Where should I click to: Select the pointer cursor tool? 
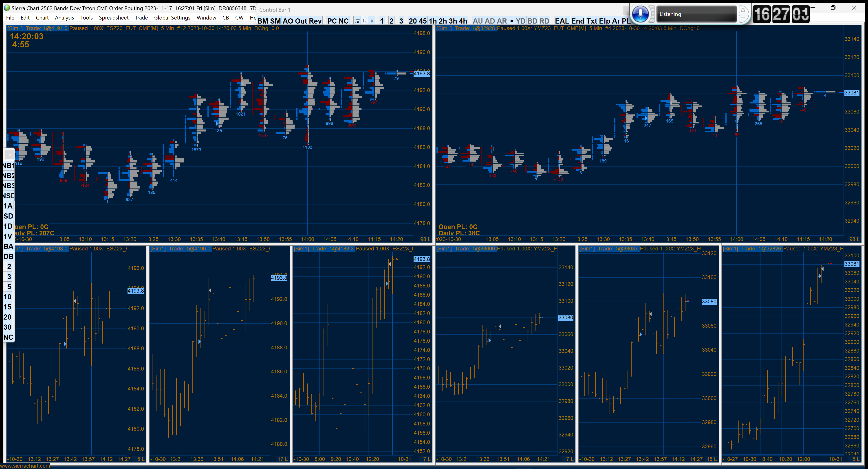click(365, 21)
